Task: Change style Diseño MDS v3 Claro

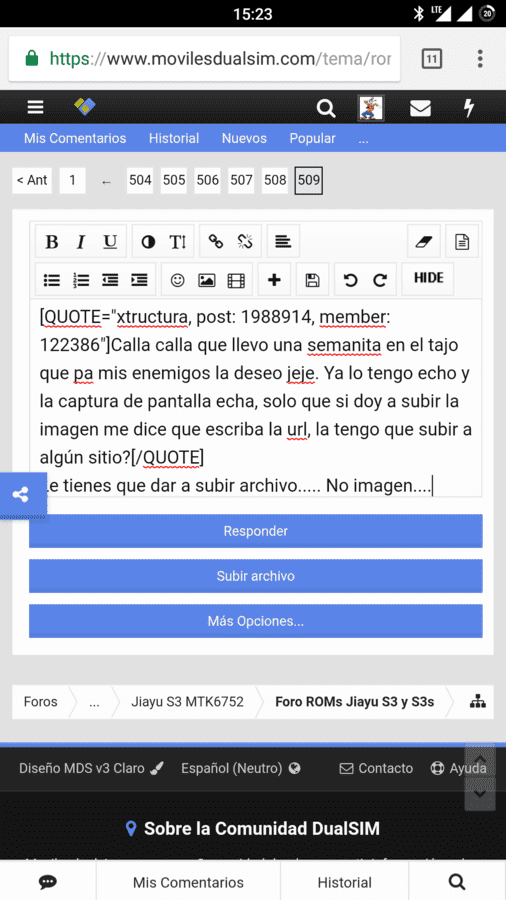Action: [92, 768]
